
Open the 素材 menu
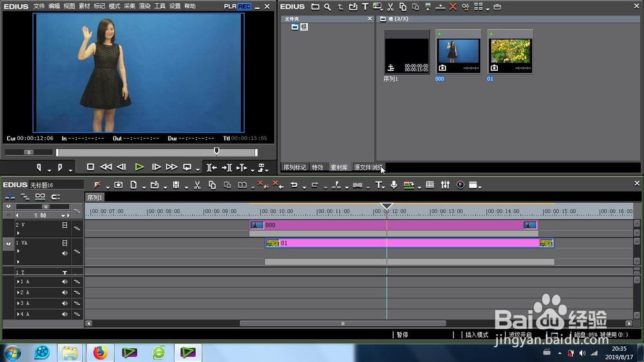(84, 6)
